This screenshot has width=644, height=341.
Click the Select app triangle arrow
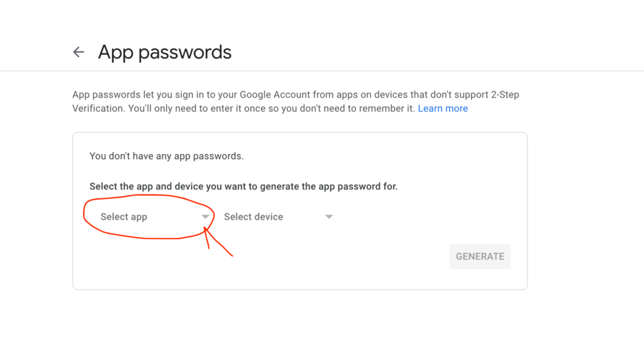coord(205,217)
